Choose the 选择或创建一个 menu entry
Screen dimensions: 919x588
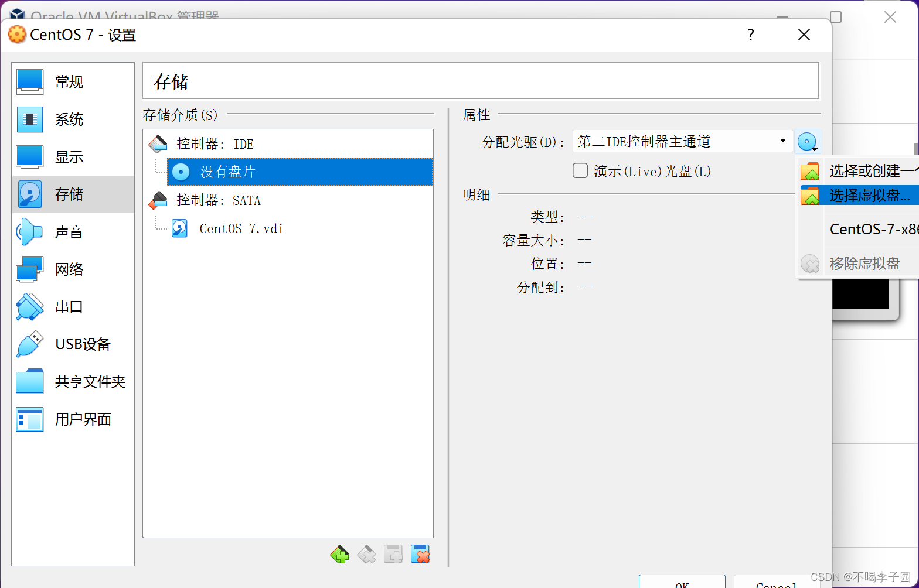(x=858, y=171)
